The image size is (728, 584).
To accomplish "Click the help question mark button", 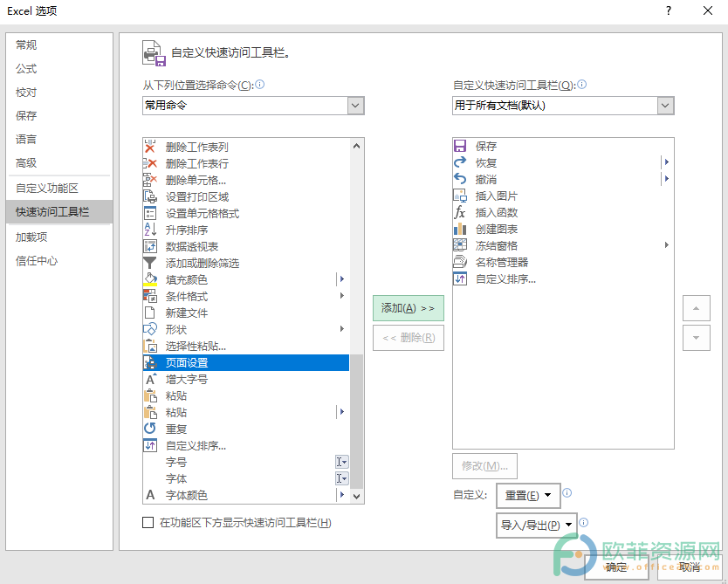I will [x=669, y=10].
